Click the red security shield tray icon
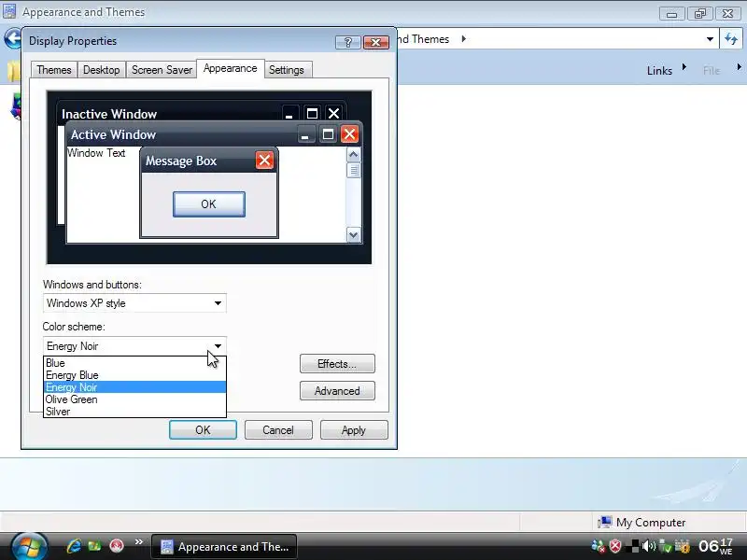 pos(615,546)
